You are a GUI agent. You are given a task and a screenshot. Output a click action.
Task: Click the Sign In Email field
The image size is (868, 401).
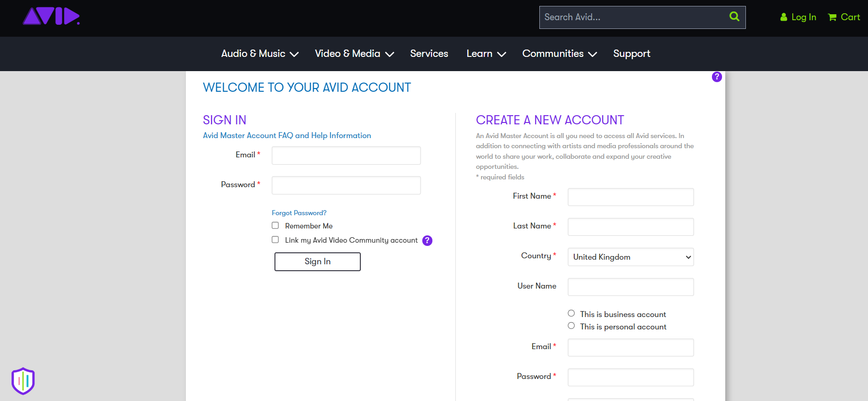[346, 156]
